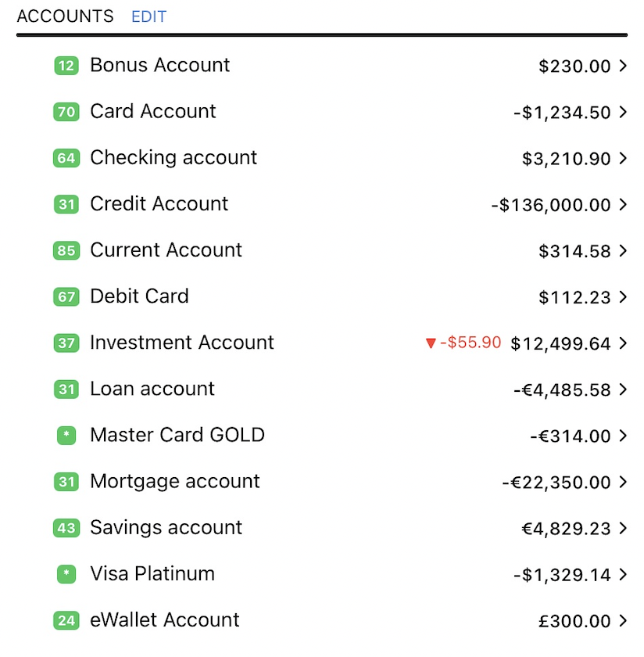Click the green 70 badge for Card Account
This screenshot has width=644, height=657.
coord(66,112)
